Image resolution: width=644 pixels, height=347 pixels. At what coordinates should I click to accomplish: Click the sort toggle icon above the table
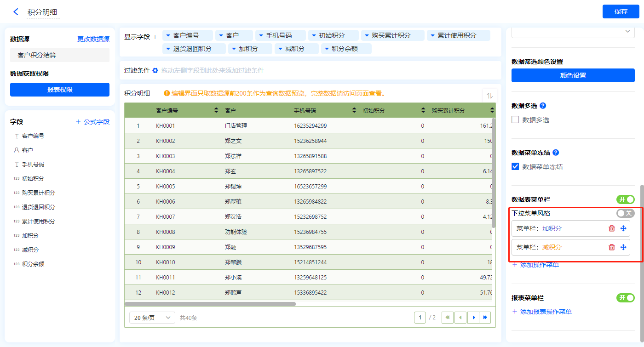tap(489, 96)
